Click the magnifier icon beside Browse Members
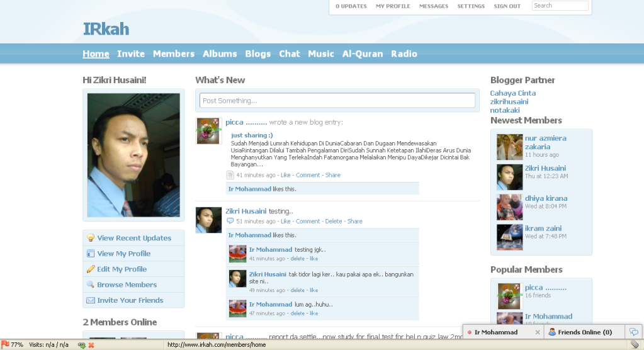644x350 pixels. (x=91, y=285)
